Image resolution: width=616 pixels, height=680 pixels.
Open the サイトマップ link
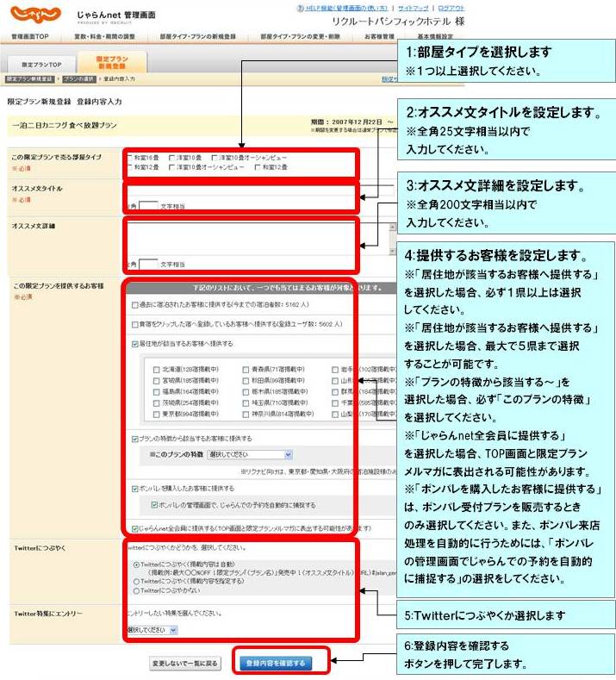coord(408,7)
